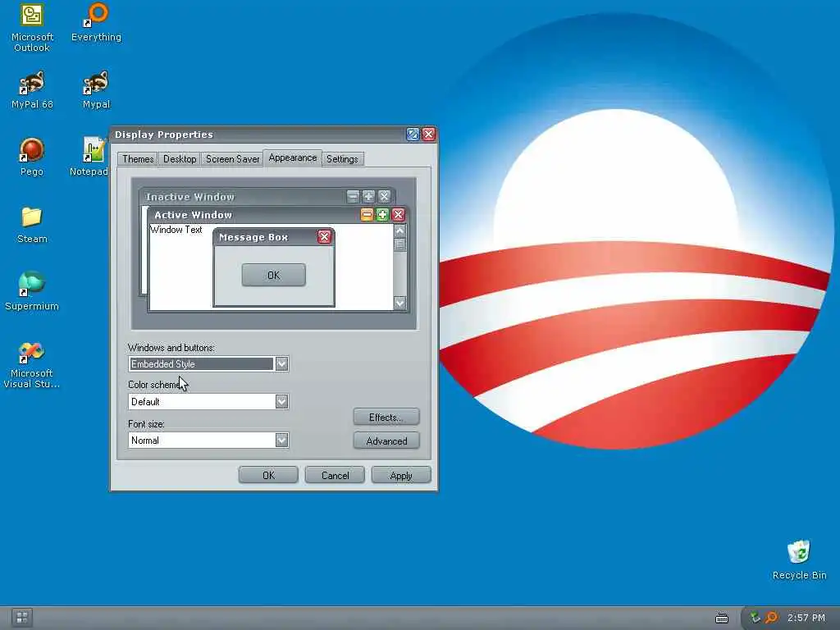Select the Notepad++ desktop icon
This screenshot has width=840, height=630.
pyautogui.click(x=89, y=157)
